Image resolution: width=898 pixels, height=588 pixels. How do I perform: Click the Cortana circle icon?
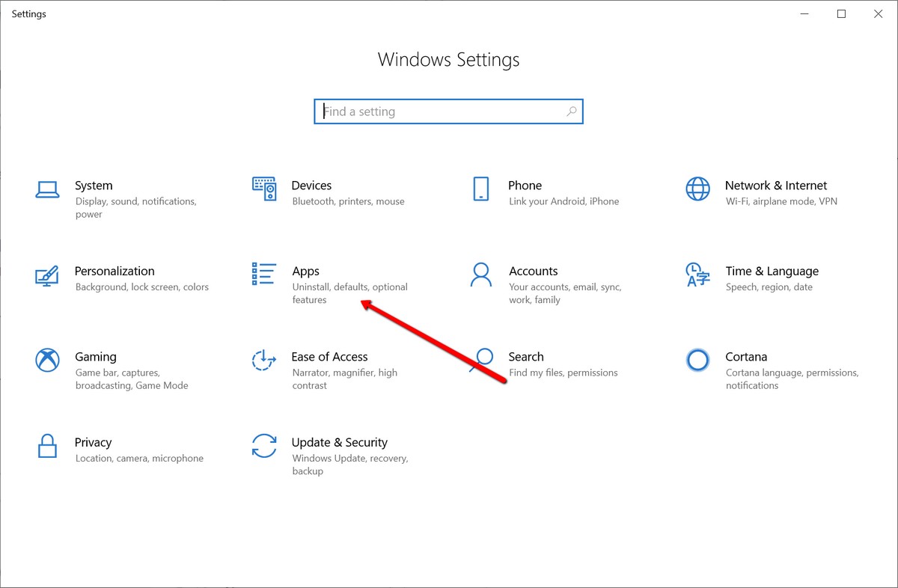[697, 361]
